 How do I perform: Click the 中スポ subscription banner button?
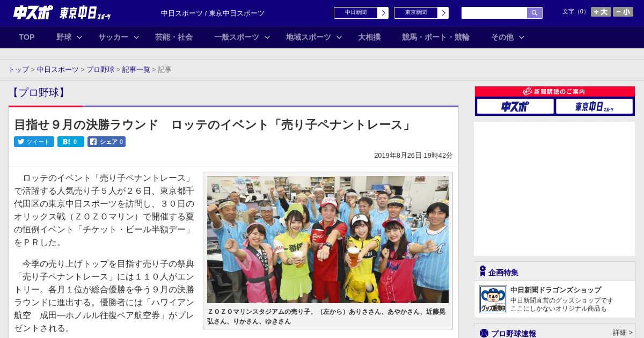click(x=515, y=106)
